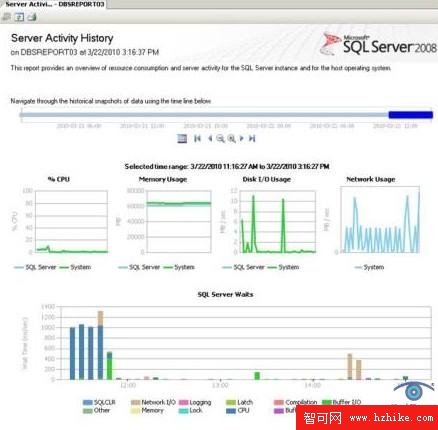438x430 pixels.
Task: Click the print report toolbar icon
Action: (32, 17)
